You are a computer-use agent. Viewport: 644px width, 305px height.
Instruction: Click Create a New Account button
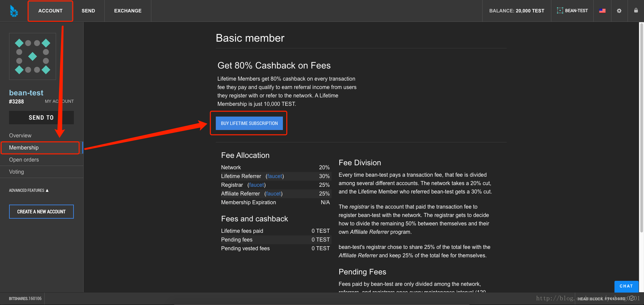41,212
